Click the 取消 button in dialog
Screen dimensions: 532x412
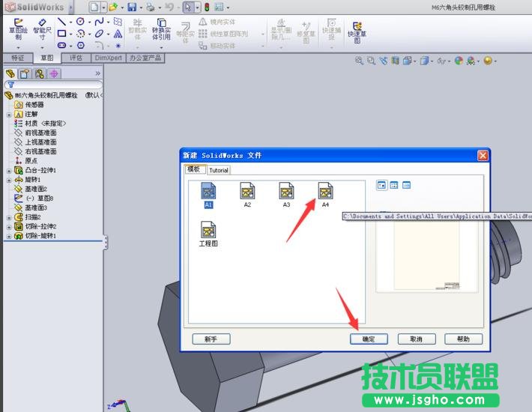[417, 339]
